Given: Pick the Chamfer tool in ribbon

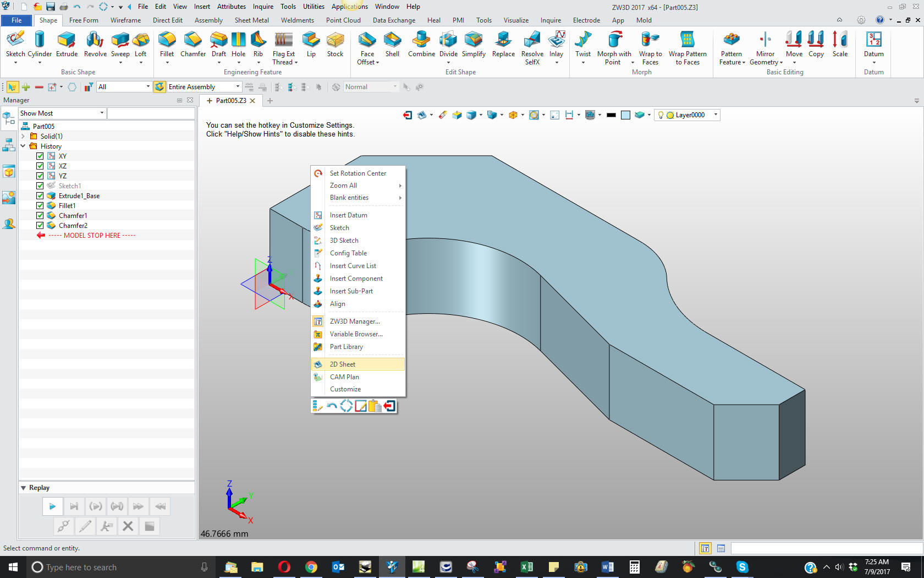Looking at the screenshot, I should [x=193, y=44].
